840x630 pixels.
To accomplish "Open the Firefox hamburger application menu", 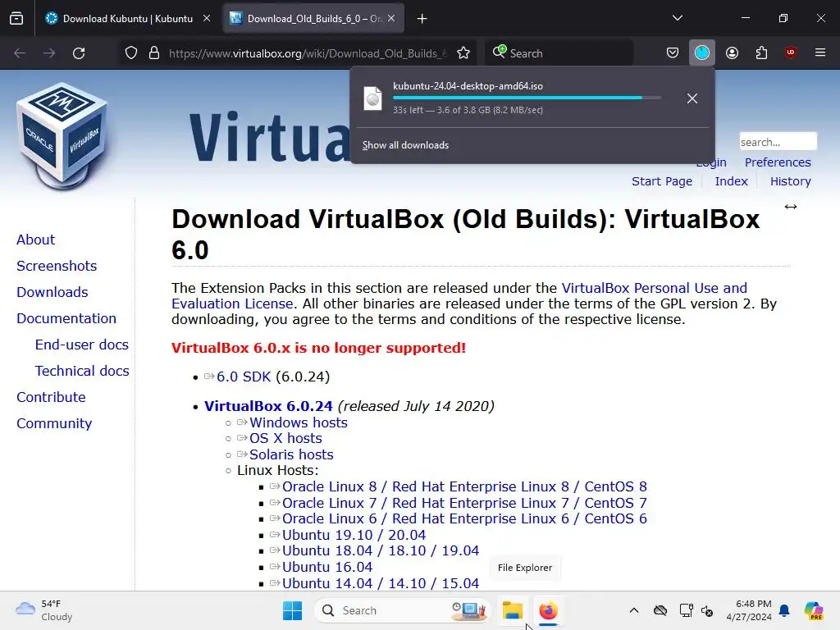I will point(820,52).
